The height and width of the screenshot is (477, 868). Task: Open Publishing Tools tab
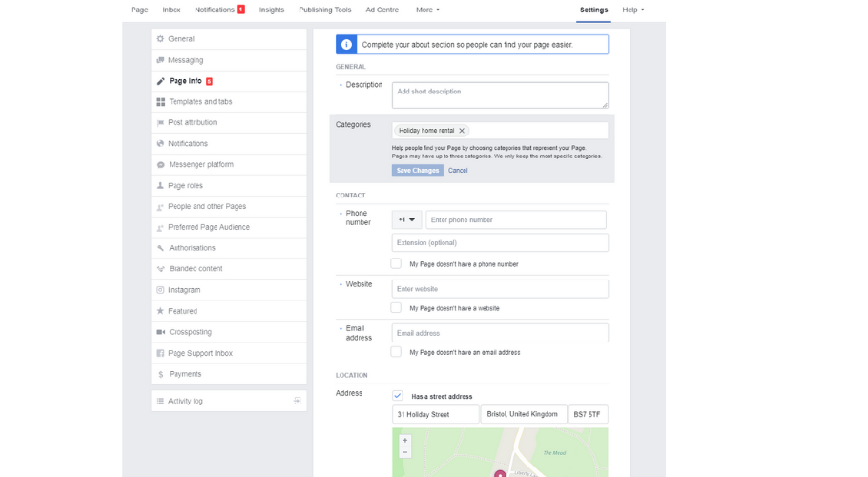(325, 10)
